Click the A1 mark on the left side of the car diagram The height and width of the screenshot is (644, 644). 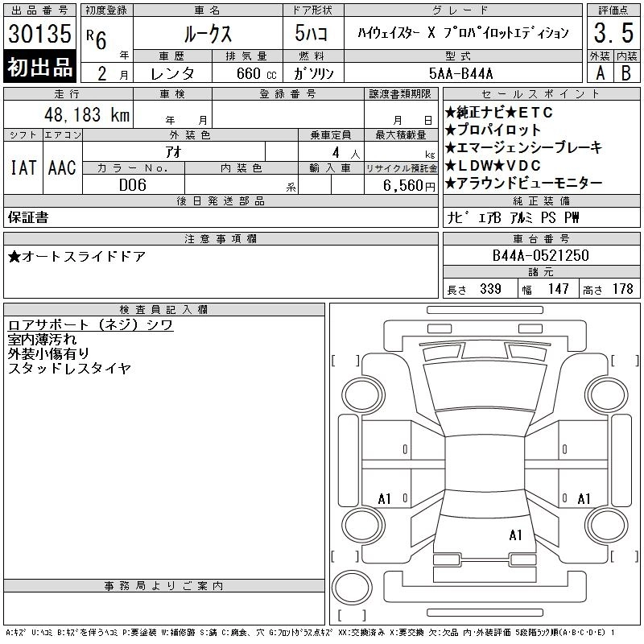click(385, 499)
